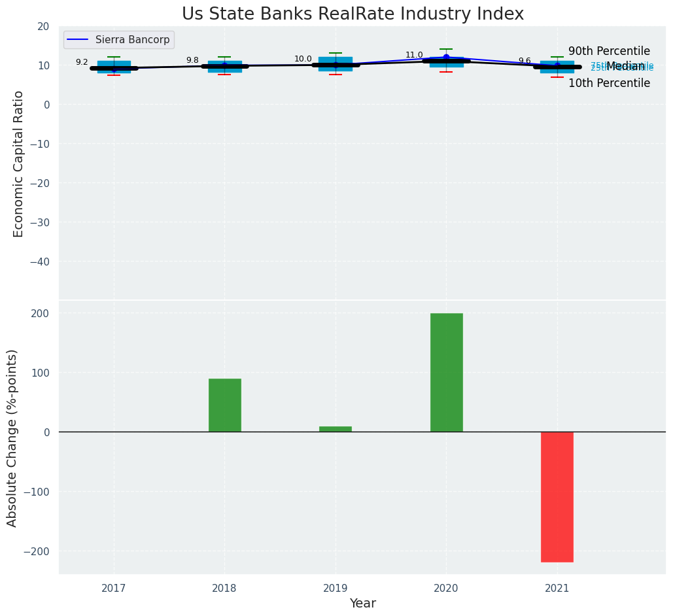Click the Absolute Change (%-points) axis label

tap(12, 437)
